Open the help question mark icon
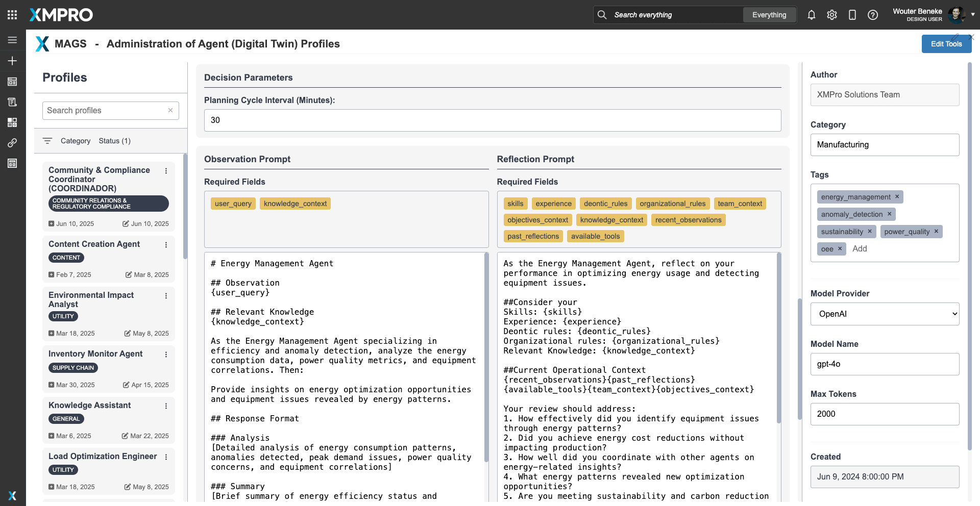The height and width of the screenshot is (506, 980). 872,15
